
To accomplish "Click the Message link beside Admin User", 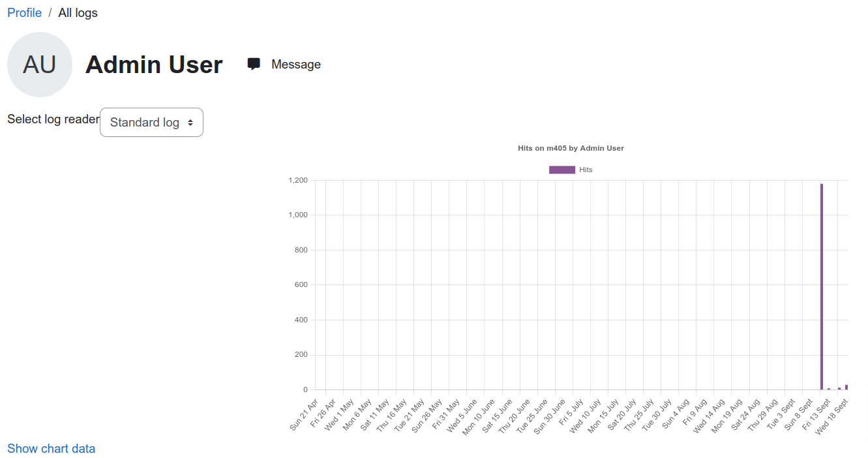I will pos(296,64).
